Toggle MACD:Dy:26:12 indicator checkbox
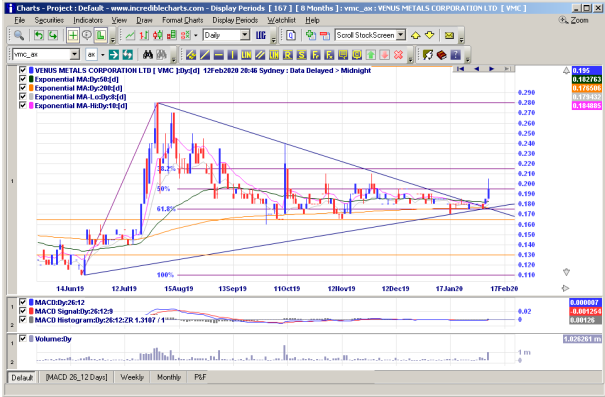This screenshot has height=397, width=605. 23,302
